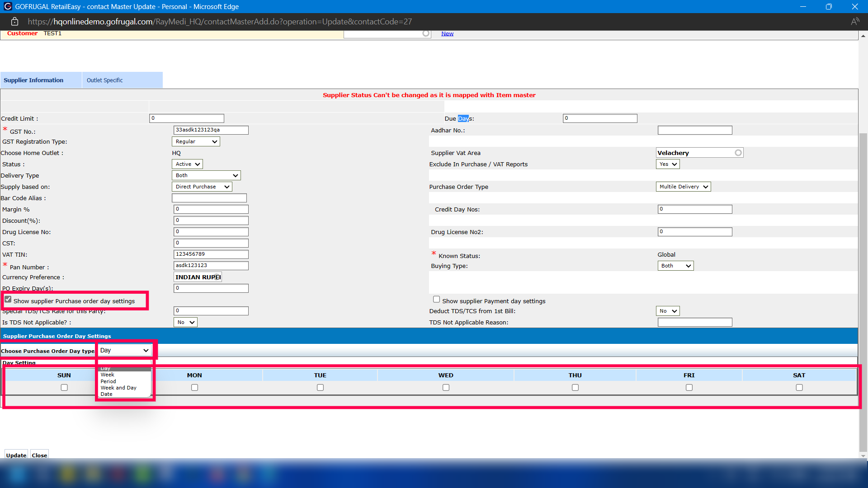Click the New link

tap(447, 33)
